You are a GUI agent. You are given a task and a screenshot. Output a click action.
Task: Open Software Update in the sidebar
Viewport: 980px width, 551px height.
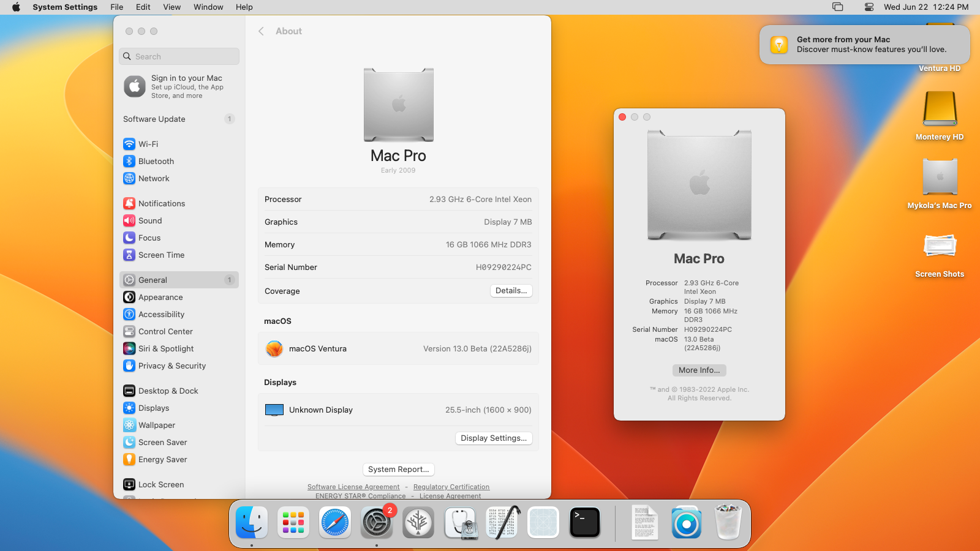(179, 119)
